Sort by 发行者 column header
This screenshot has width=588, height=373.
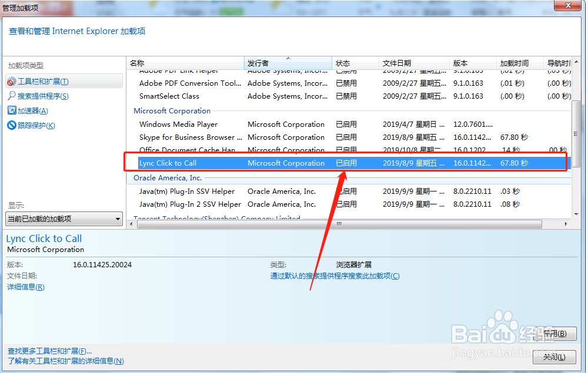point(288,63)
